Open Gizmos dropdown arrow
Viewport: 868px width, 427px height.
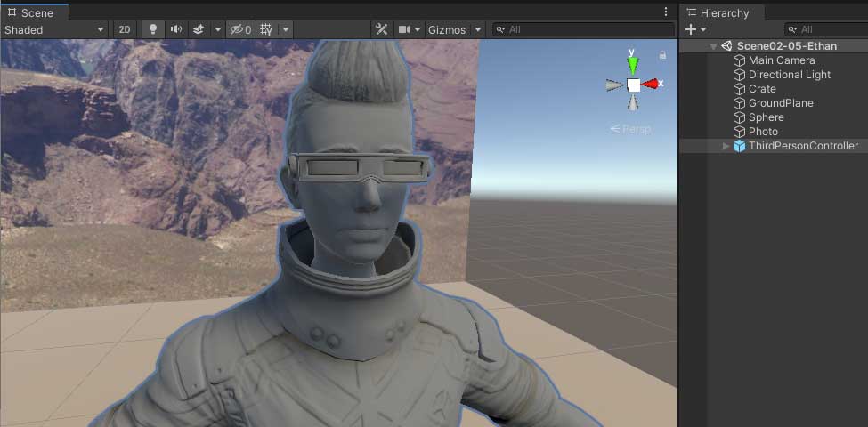click(x=478, y=30)
